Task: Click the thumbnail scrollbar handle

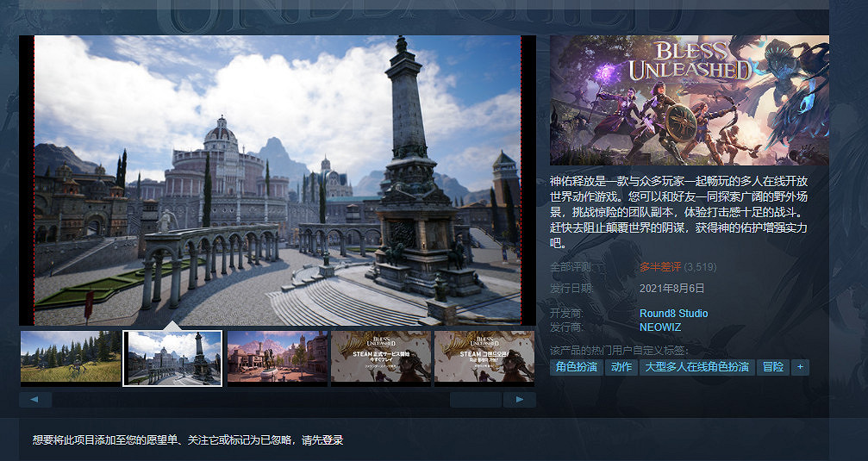Action: [476, 400]
